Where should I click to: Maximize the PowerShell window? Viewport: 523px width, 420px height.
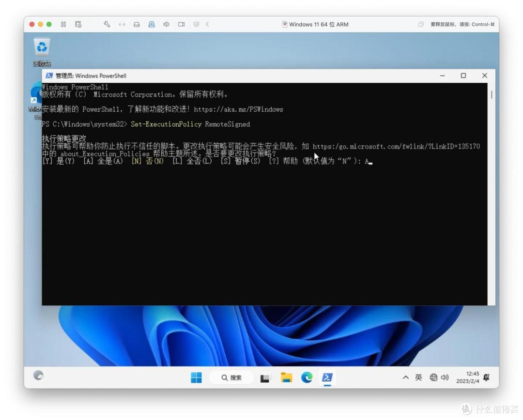[x=463, y=75]
